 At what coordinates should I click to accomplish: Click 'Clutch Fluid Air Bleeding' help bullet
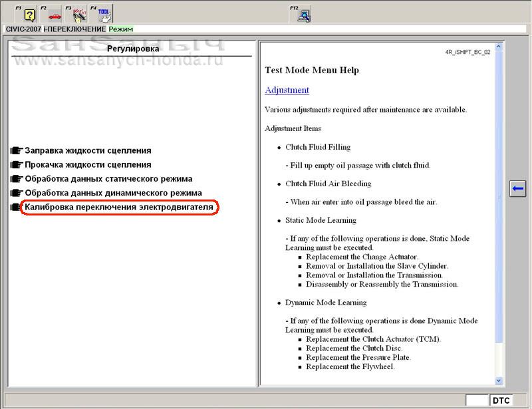tap(328, 184)
